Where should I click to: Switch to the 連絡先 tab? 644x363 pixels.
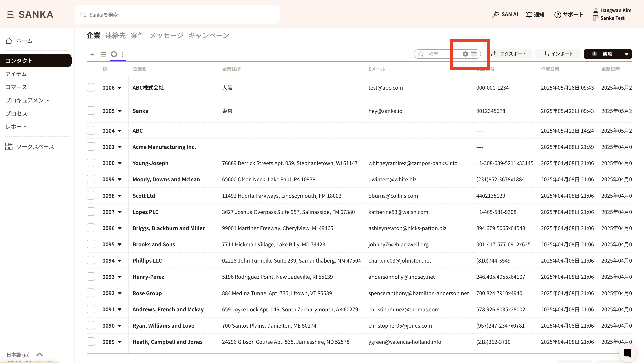115,36
